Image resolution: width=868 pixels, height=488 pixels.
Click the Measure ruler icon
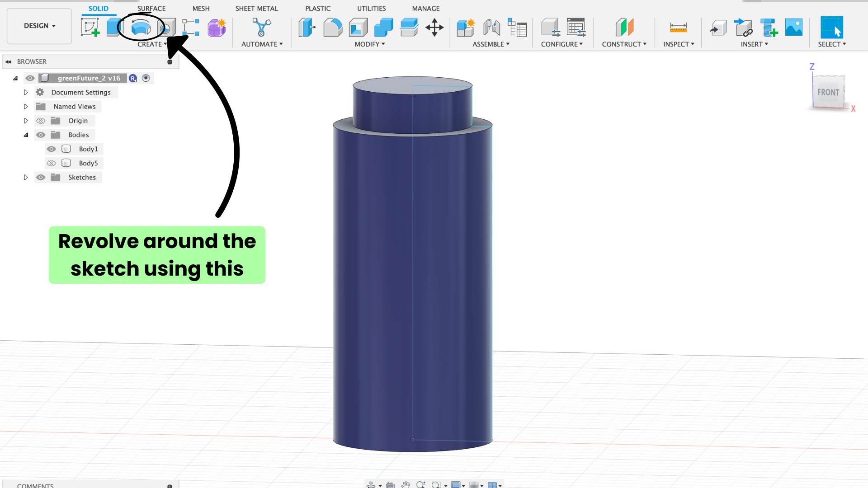[x=678, y=28]
